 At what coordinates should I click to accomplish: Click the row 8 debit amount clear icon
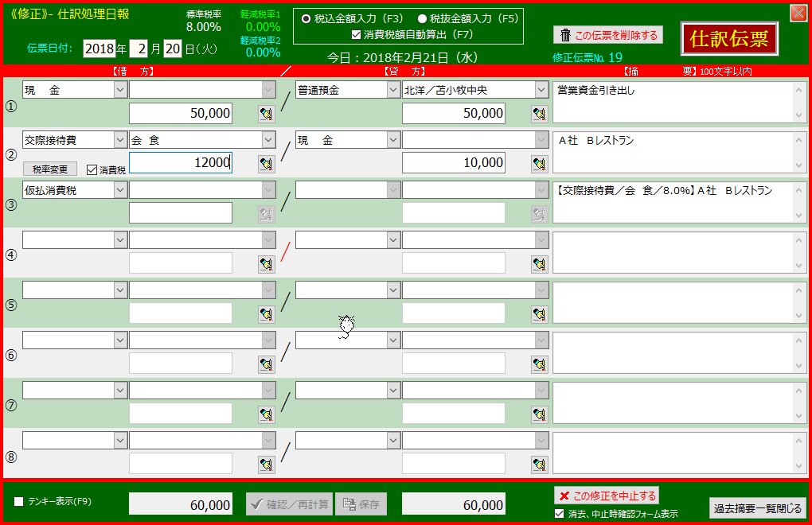click(266, 464)
